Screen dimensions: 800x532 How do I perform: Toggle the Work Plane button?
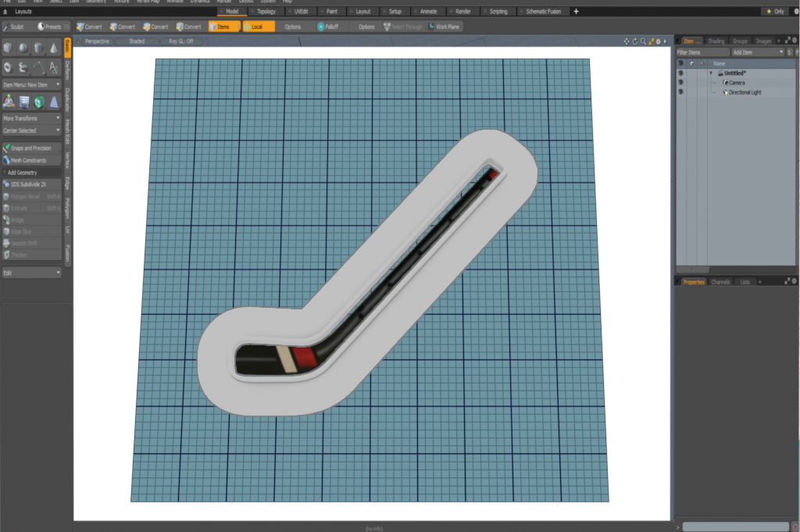click(x=444, y=27)
